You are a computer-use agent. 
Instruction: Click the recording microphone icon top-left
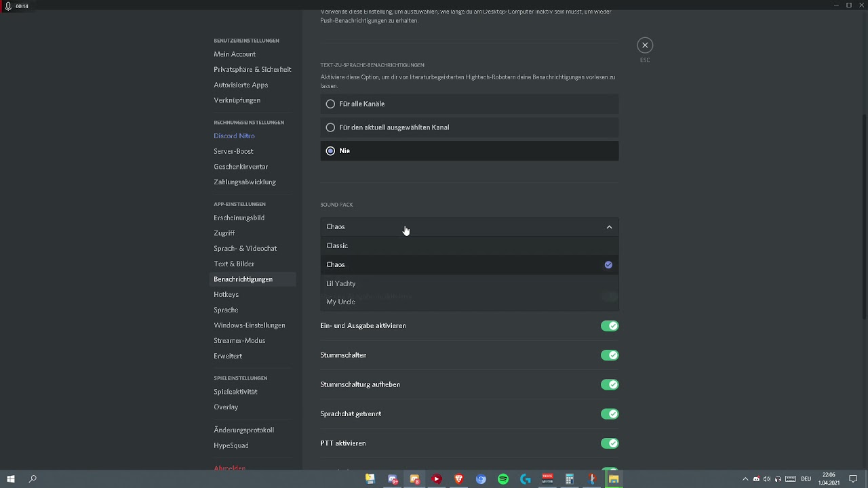[8, 6]
